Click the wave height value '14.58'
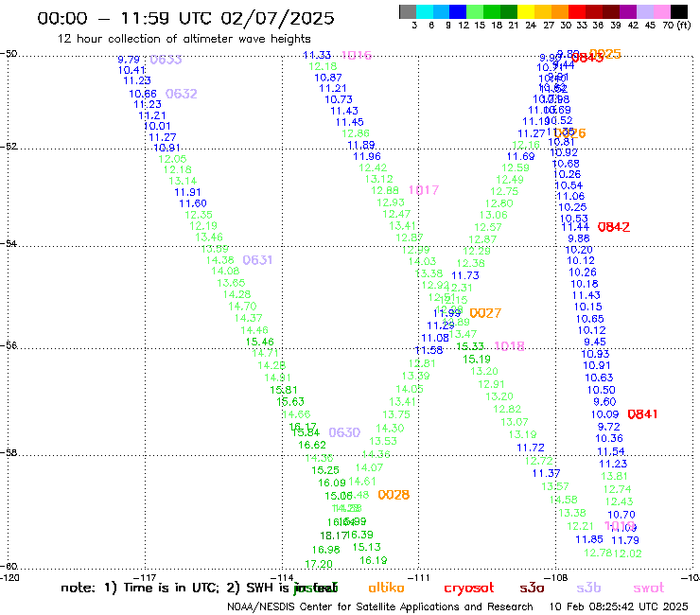Screen dimensions: 700x615 coord(564,500)
